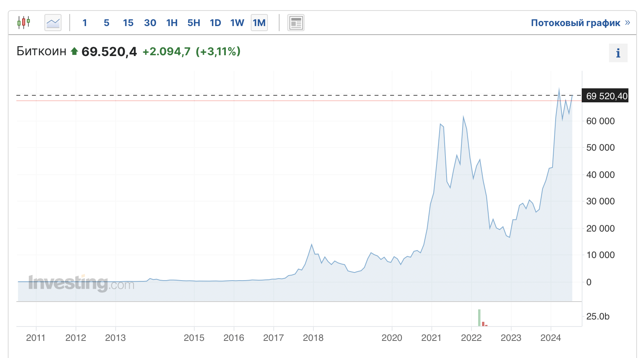Select the 1M monthly timeframe
The width and height of the screenshot is (644, 358).
[259, 23]
